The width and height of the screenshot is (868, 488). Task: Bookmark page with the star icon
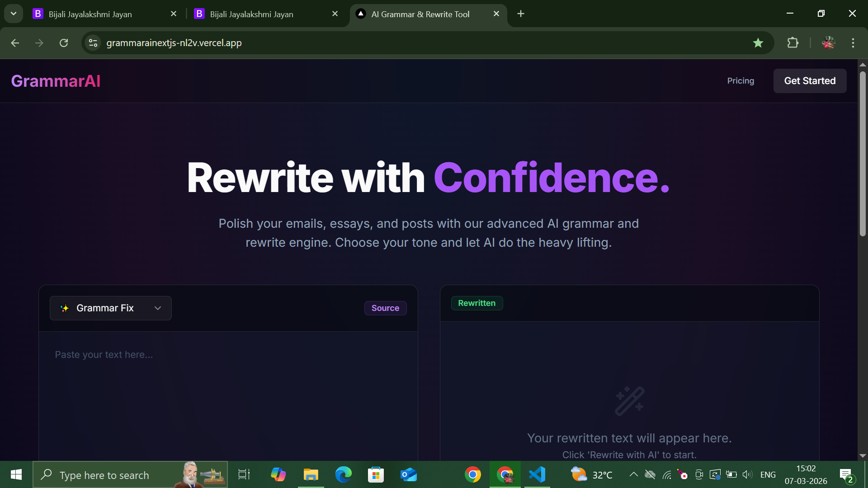(758, 43)
